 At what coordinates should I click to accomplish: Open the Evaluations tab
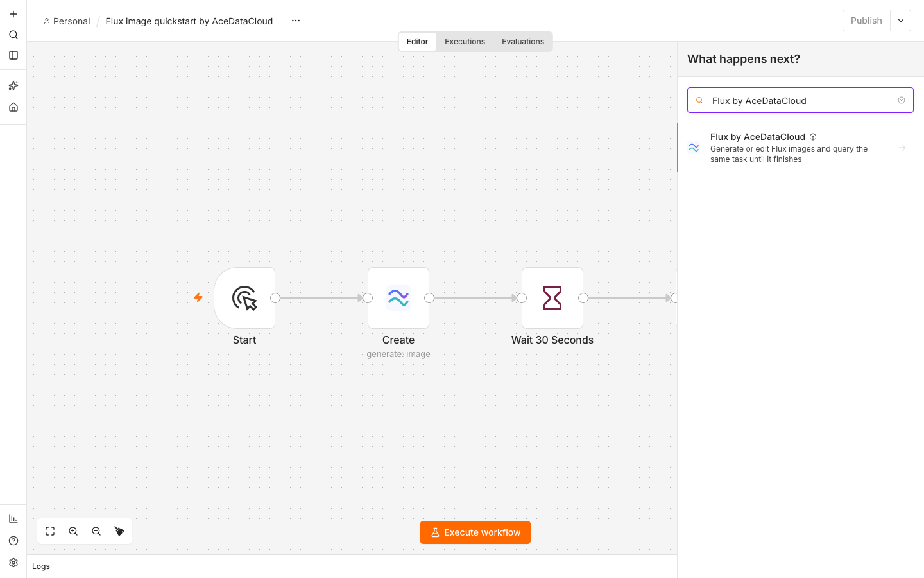tap(523, 42)
